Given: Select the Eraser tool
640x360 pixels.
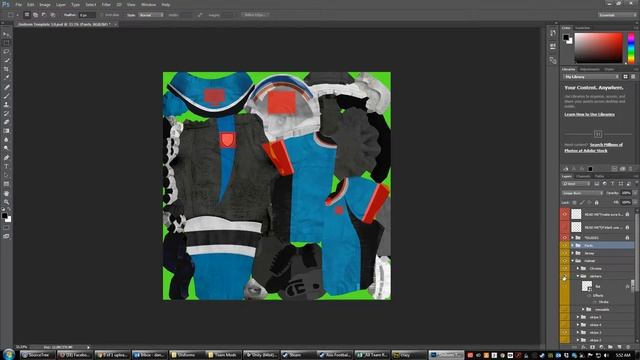Looking at the screenshot, I should coord(6,122).
